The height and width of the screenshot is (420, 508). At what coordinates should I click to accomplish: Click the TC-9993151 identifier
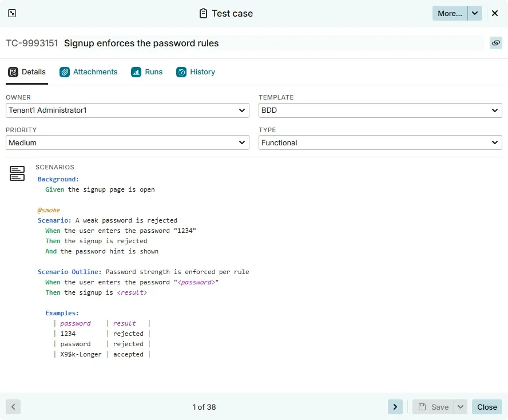[32, 43]
